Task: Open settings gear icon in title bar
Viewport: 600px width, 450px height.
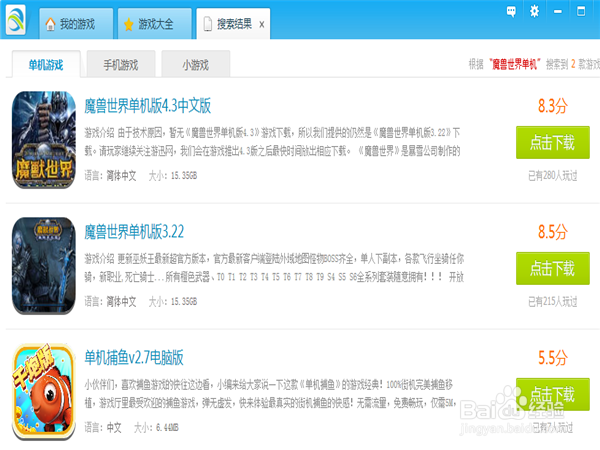Action: point(534,11)
